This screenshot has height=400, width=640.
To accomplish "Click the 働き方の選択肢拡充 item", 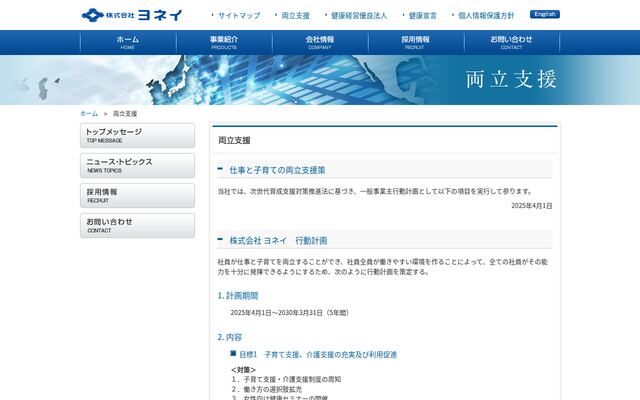I will tap(273, 389).
